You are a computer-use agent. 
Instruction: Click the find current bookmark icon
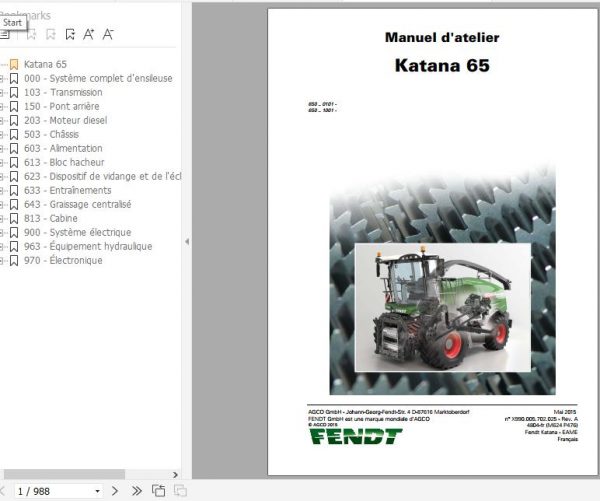[x=70, y=34]
